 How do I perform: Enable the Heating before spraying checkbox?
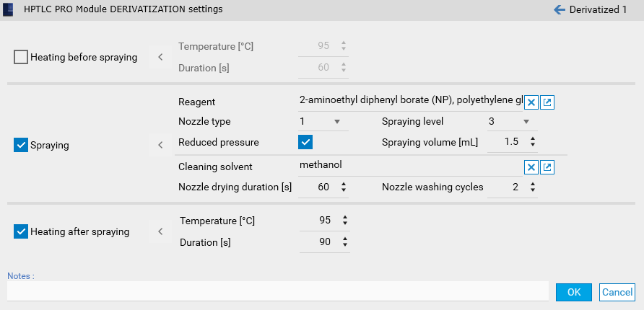[x=21, y=57]
